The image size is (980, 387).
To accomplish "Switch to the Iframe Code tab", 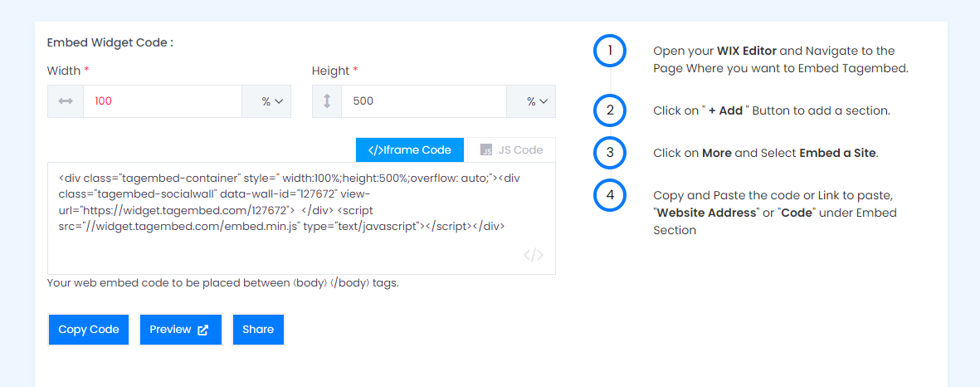I will (x=410, y=150).
